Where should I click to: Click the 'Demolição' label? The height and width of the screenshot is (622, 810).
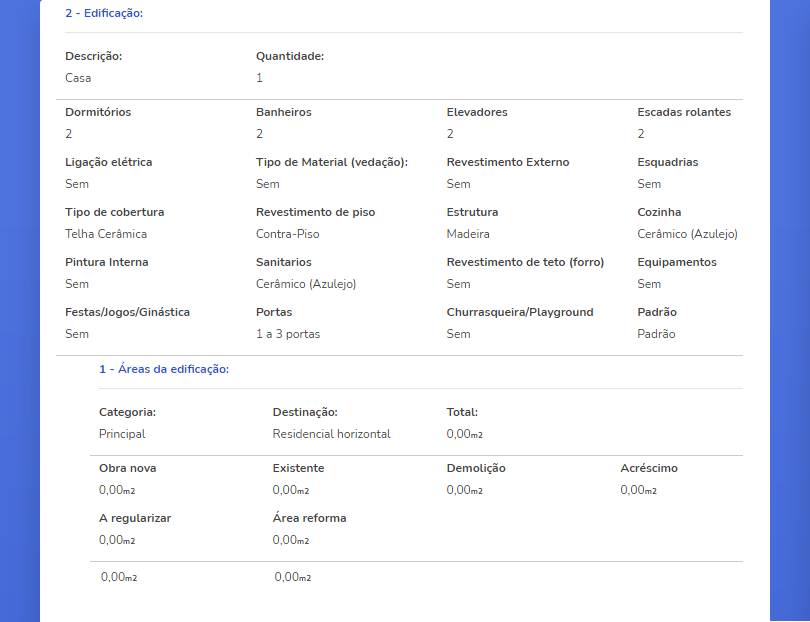476,469
